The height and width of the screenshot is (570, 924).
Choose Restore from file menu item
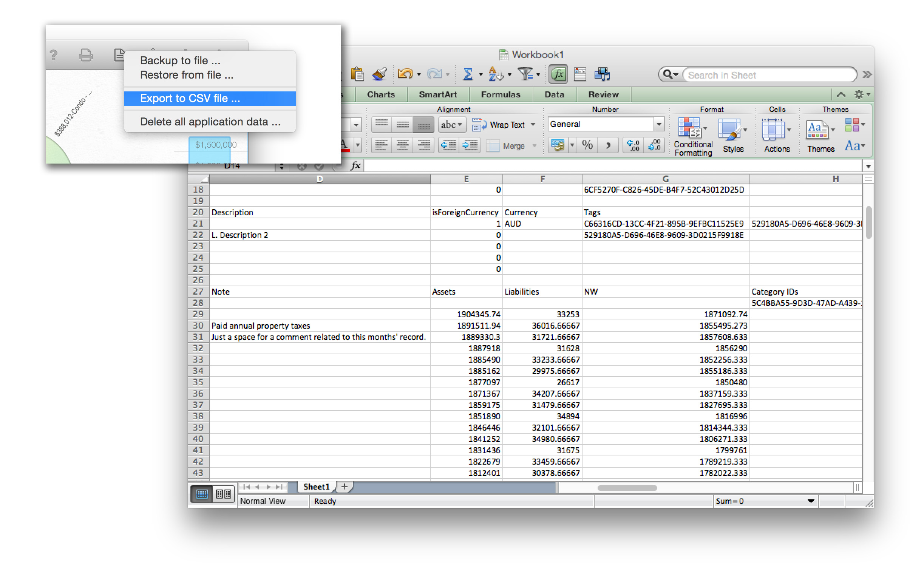(x=210, y=75)
